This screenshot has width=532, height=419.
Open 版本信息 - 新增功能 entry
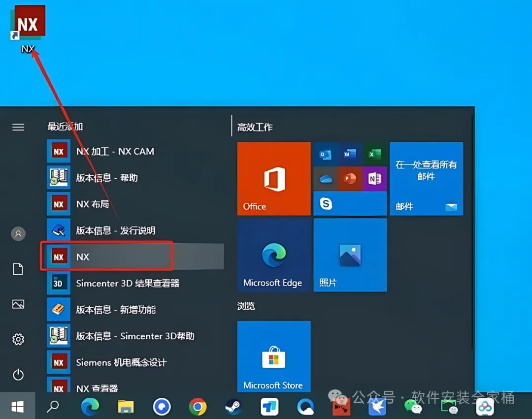pos(135,310)
